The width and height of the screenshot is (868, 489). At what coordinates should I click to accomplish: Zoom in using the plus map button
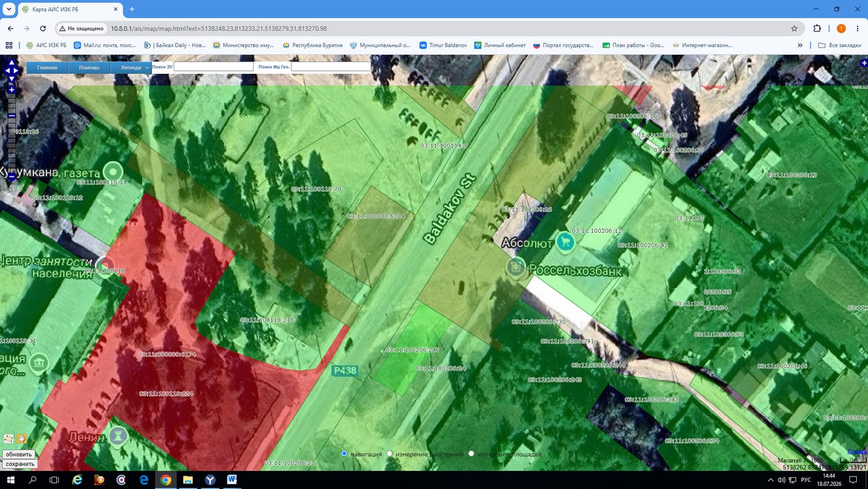tap(11, 90)
